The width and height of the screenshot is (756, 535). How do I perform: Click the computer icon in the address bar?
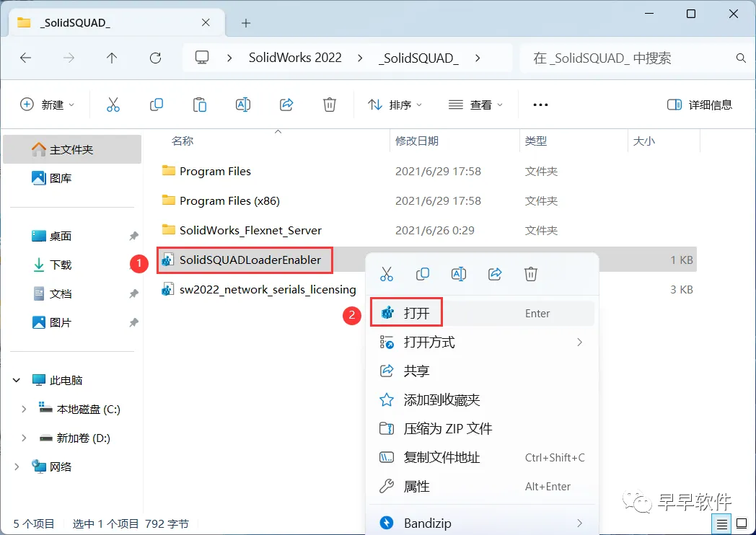(201, 58)
